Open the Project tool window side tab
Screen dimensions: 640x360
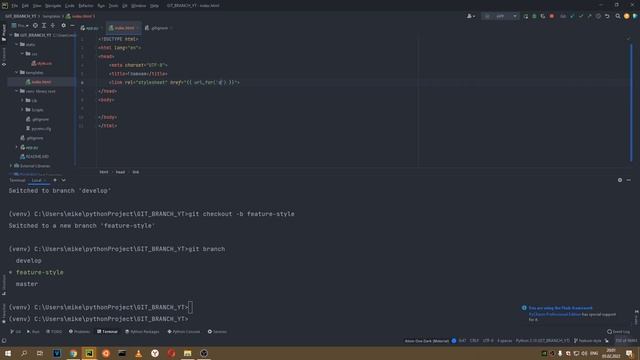click(x=4, y=32)
